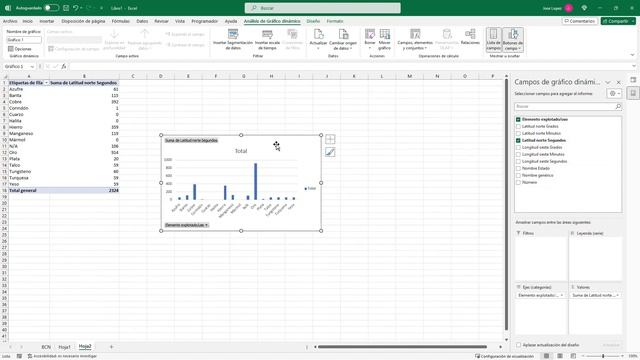This screenshot has width=640, height=360.
Task: Select the Total general cell
Action: tap(29, 190)
